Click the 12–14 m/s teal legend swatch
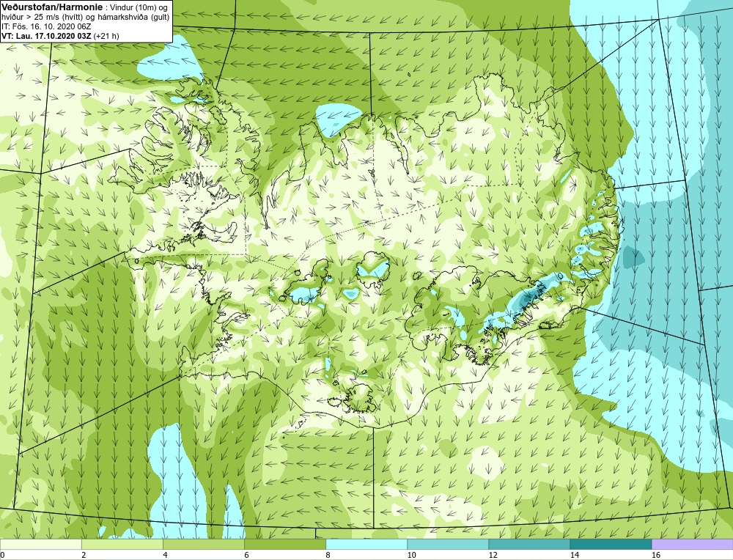733x560 pixels. click(529, 544)
